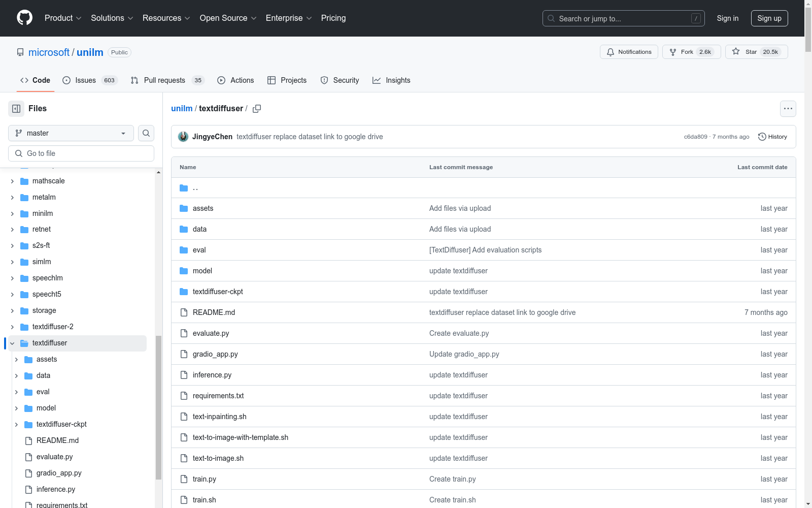Open inference.py in the file table
This screenshot has width=812, height=508.
[212, 375]
